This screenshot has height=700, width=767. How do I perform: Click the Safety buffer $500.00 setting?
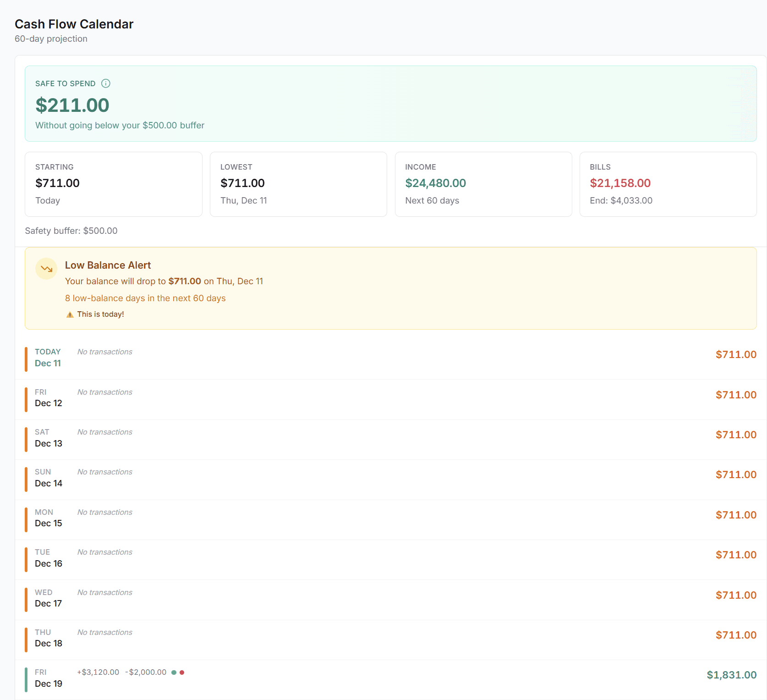71,231
